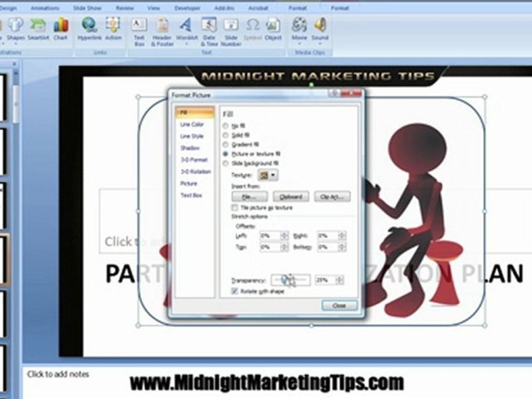The width and height of the screenshot is (532, 399).
Task: Open the WordArt gallery
Action: coord(186,32)
